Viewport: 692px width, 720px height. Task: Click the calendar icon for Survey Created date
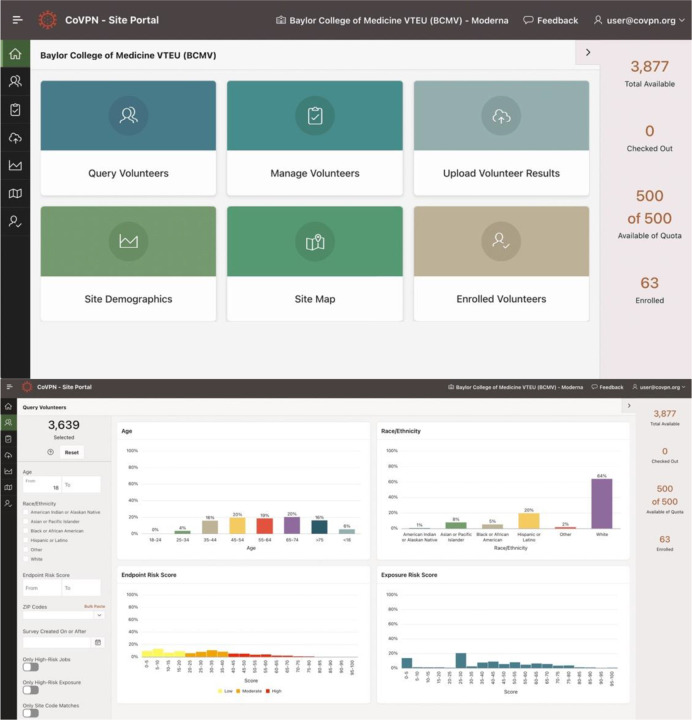tap(98, 642)
